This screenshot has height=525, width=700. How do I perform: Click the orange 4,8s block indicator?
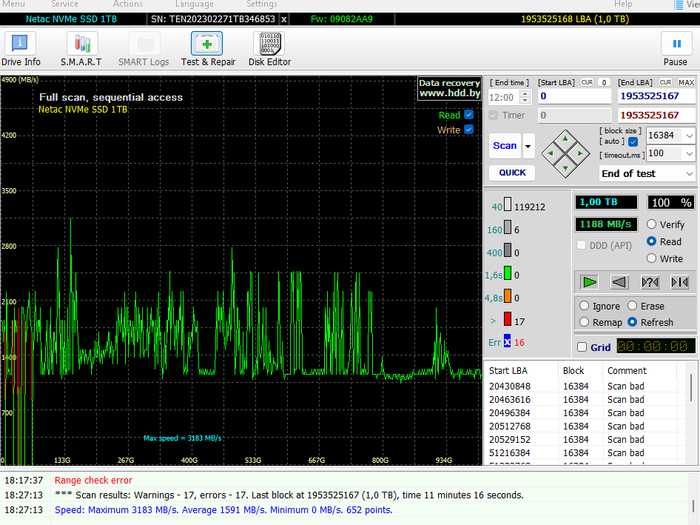coord(508,296)
